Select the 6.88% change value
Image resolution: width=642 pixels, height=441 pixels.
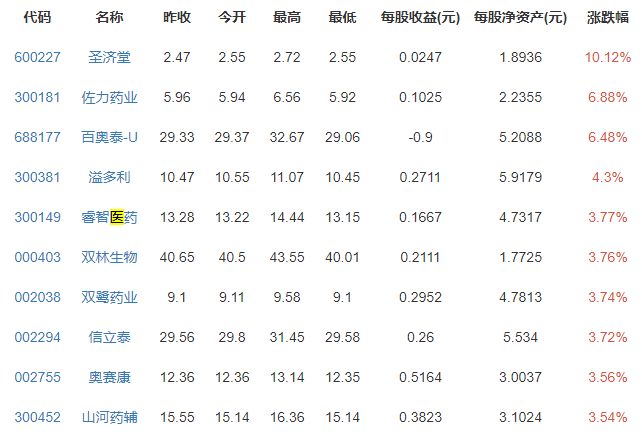coord(608,97)
